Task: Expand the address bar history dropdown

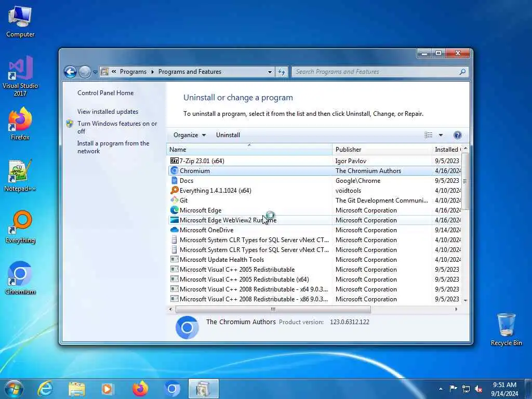Action: (x=270, y=72)
